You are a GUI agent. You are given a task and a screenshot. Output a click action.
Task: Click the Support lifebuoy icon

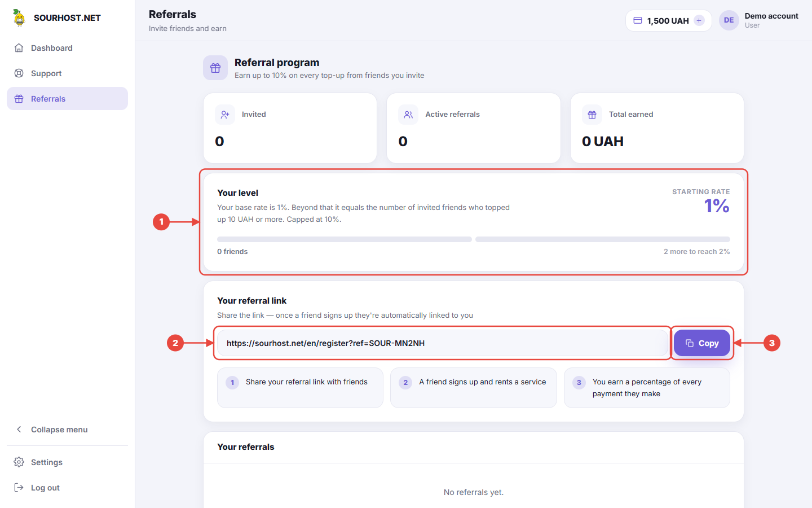click(19, 73)
